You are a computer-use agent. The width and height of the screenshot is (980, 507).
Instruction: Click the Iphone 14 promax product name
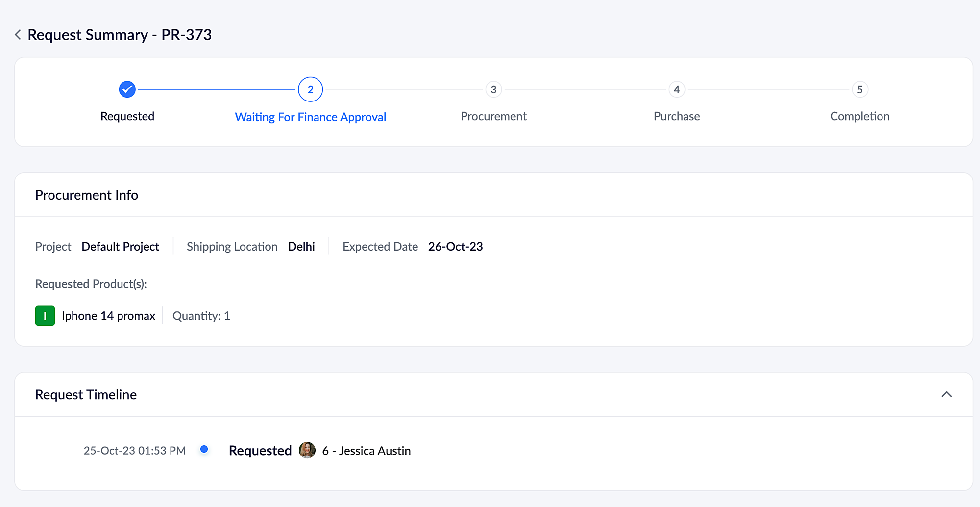(x=108, y=316)
